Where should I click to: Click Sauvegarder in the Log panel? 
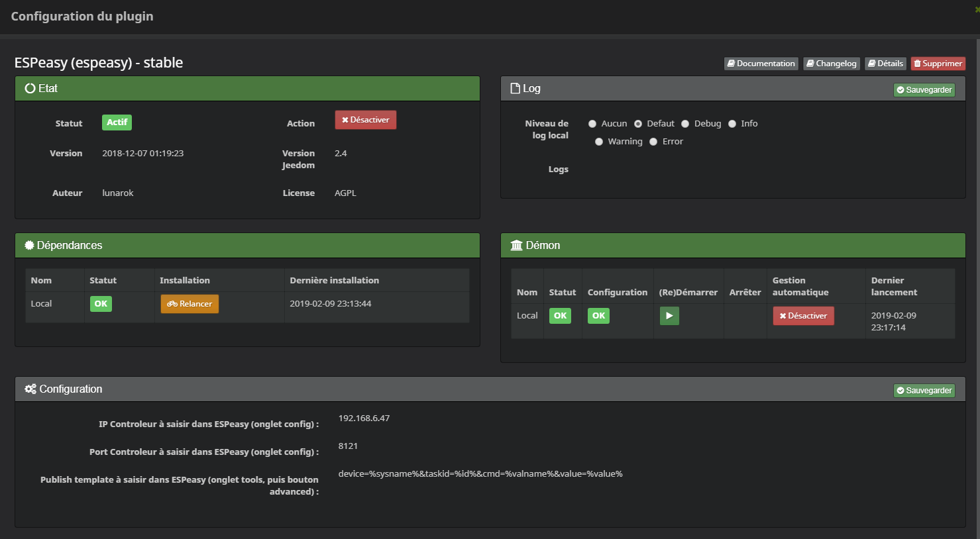coord(924,90)
